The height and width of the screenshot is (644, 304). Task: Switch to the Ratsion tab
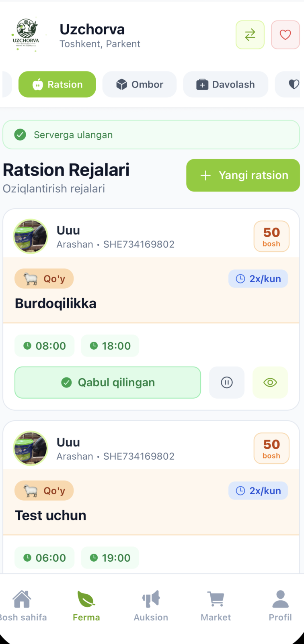pos(57,84)
